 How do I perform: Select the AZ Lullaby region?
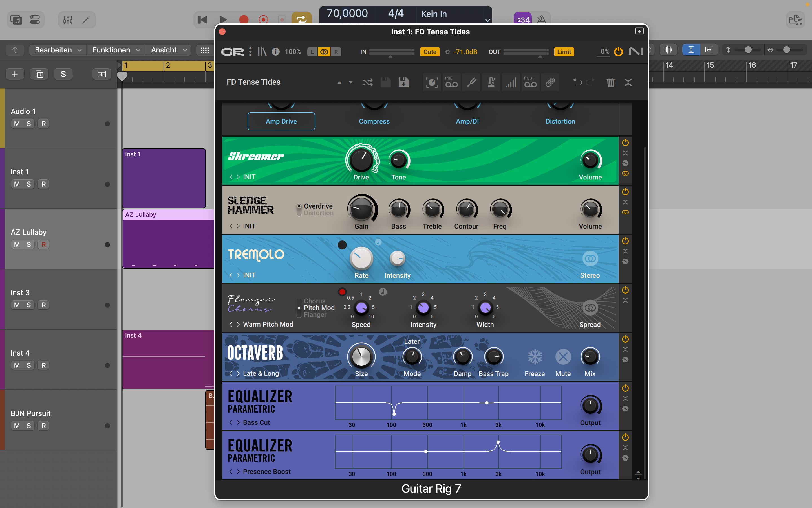(x=169, y=238)
